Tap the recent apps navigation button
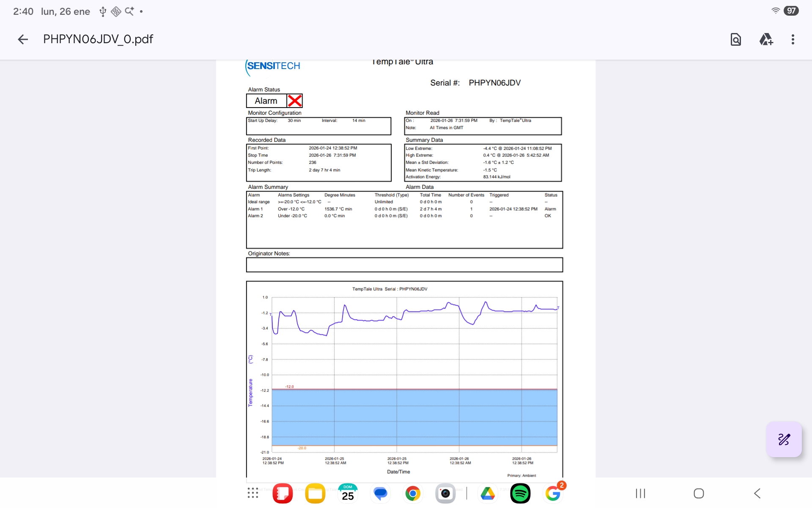812x508 pixels. pos(640,493)
